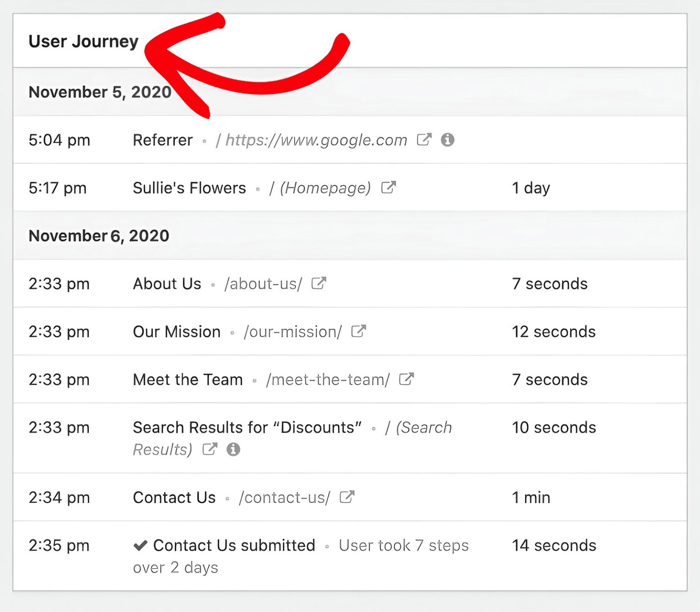This screenshot has width=700, height=612.
Task: Click the User Journey panel title
Action: pos(83,41)
